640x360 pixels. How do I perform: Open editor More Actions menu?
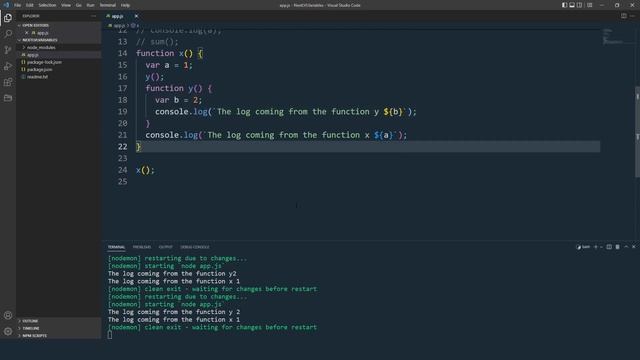(632, 16)
